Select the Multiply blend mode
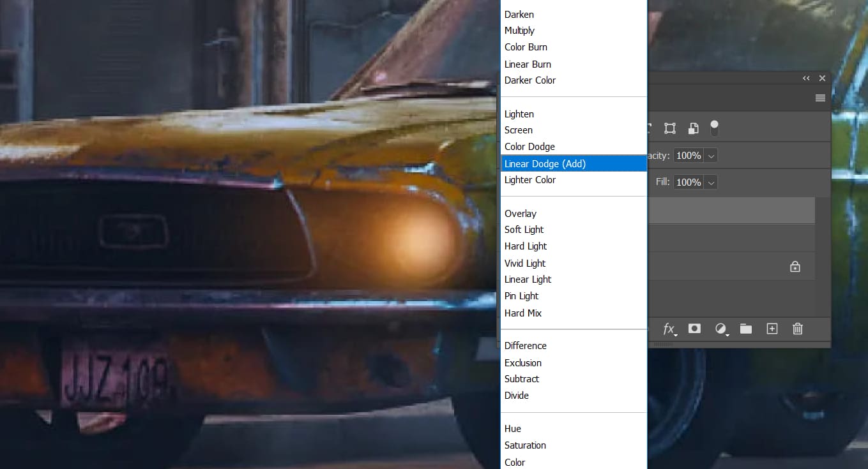 (x=519, y=30)
